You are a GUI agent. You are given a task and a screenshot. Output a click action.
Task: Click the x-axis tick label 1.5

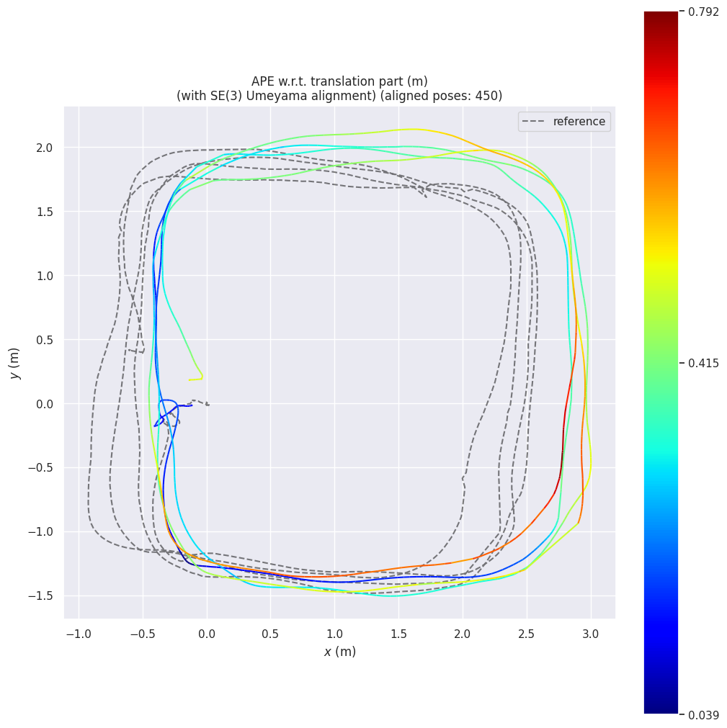click(x=398, y=634)
